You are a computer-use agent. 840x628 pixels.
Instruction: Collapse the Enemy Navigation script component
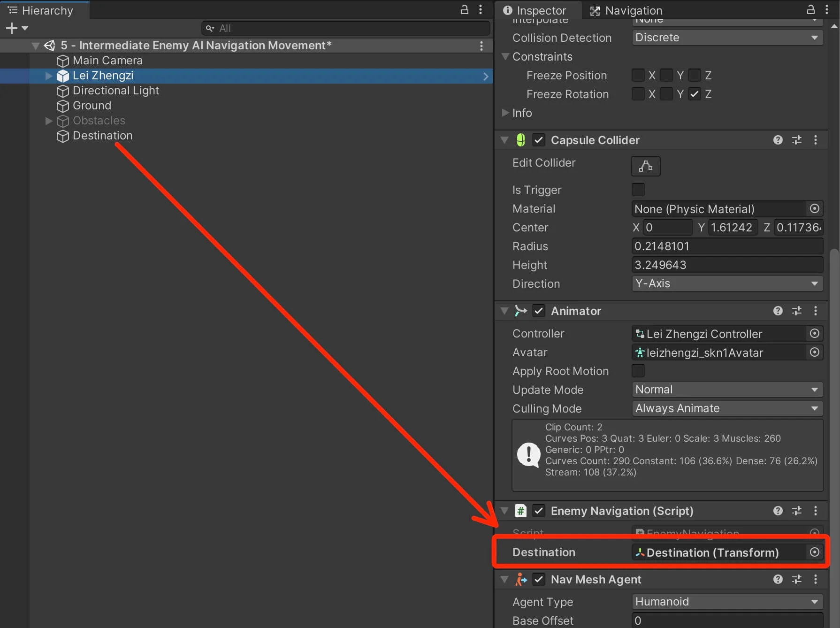tap(505, 511)
